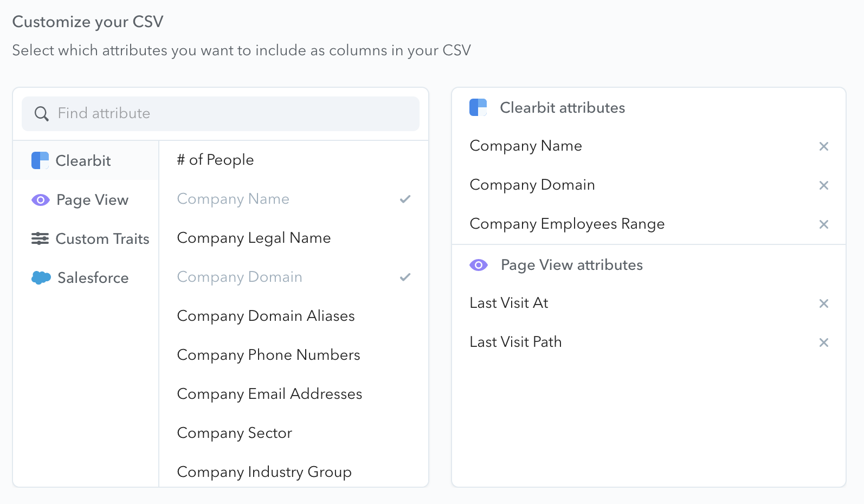This screenshot has width=864, height=504.
Task: Click Last Visit Path selected row
Action: [649, 342]
